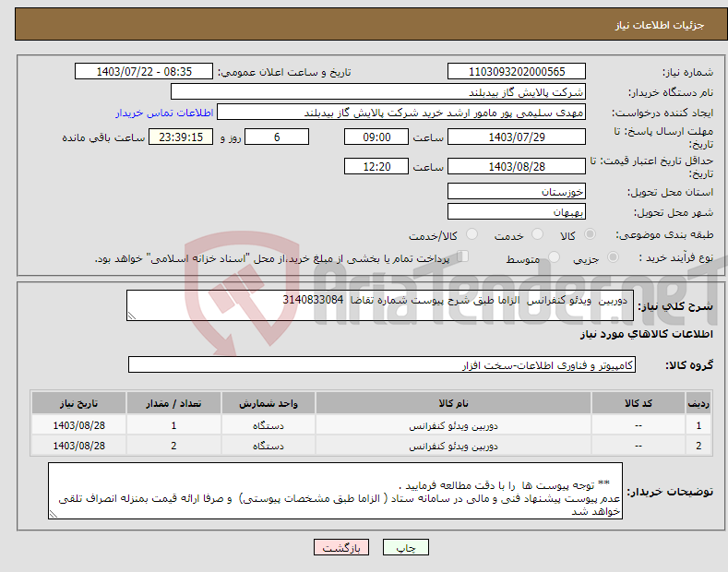Click the unit دستگاه in row 2
This screenshot has width=728, height=572.
tap(269, 447)
